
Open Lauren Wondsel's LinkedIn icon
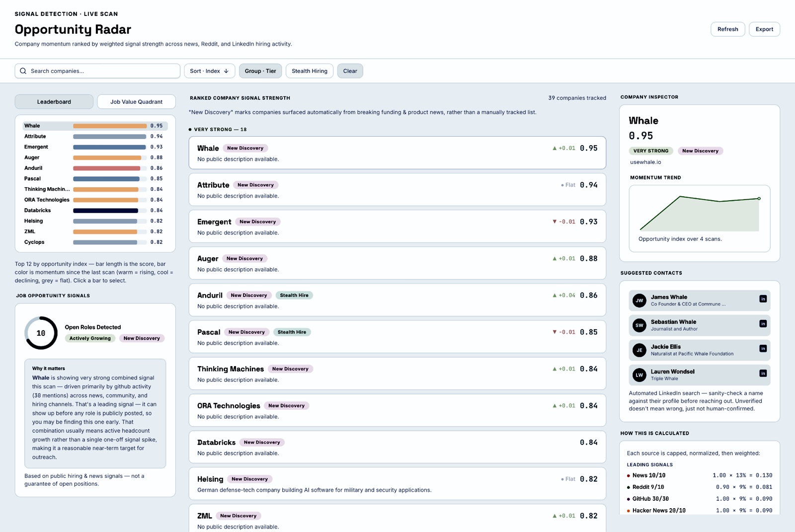(763, 374)
